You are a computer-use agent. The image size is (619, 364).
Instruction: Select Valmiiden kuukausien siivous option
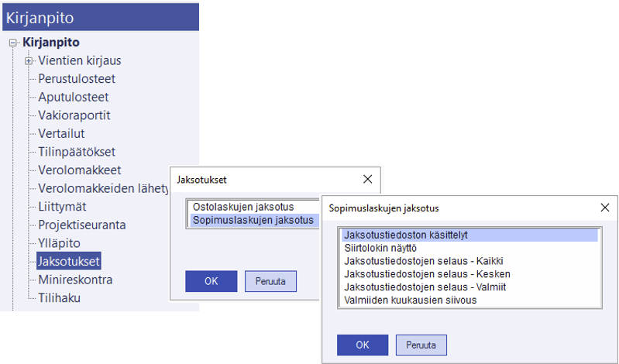tap(410, 300)
